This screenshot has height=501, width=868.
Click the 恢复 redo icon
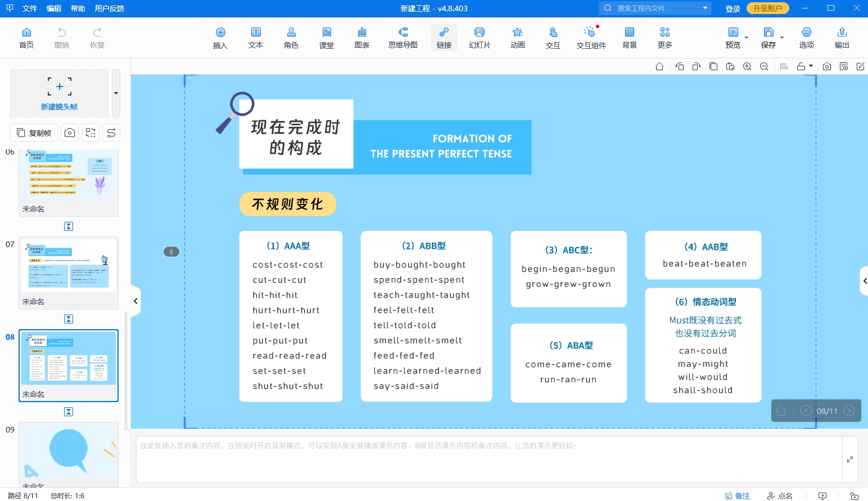click(97, 38)
